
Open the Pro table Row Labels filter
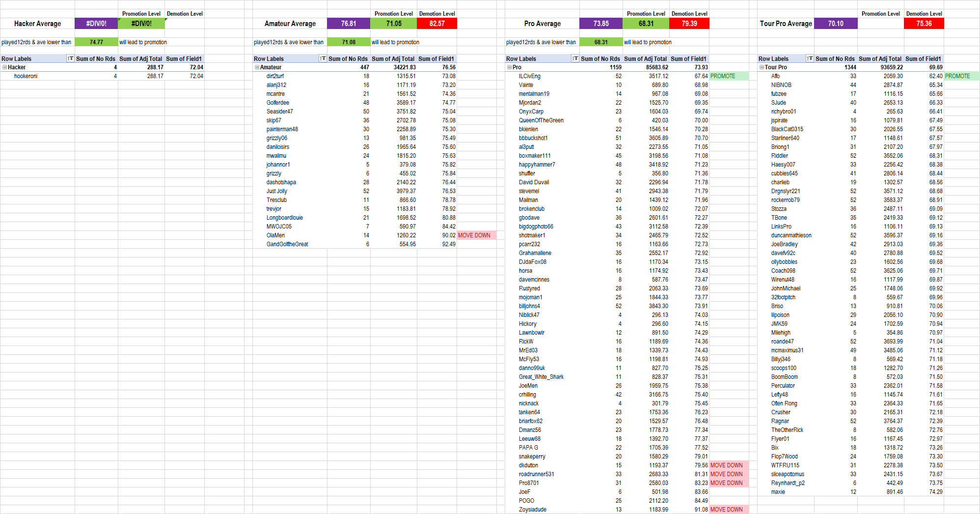click(575, 58)
